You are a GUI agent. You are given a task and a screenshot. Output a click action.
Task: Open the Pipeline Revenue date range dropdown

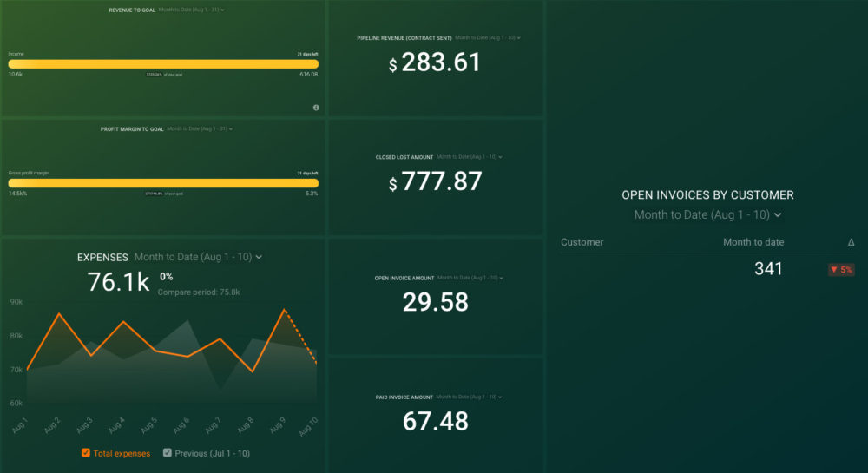(487, 38)
